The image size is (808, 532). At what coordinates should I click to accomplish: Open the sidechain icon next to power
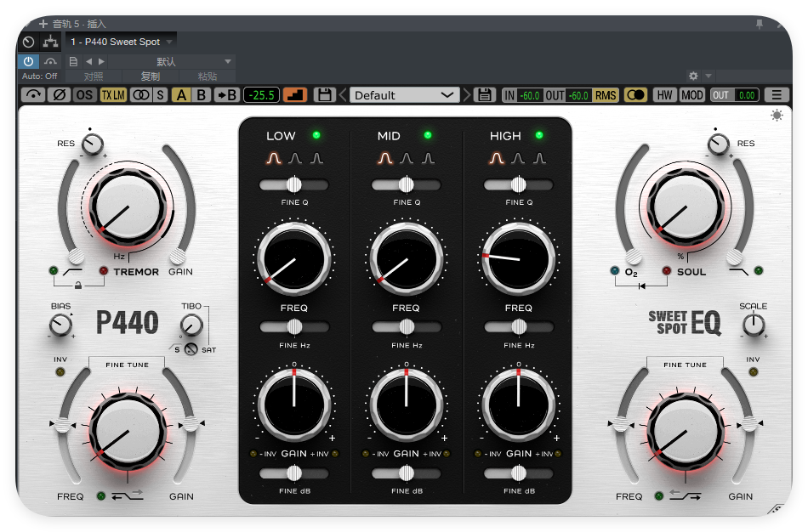(50, 61)
